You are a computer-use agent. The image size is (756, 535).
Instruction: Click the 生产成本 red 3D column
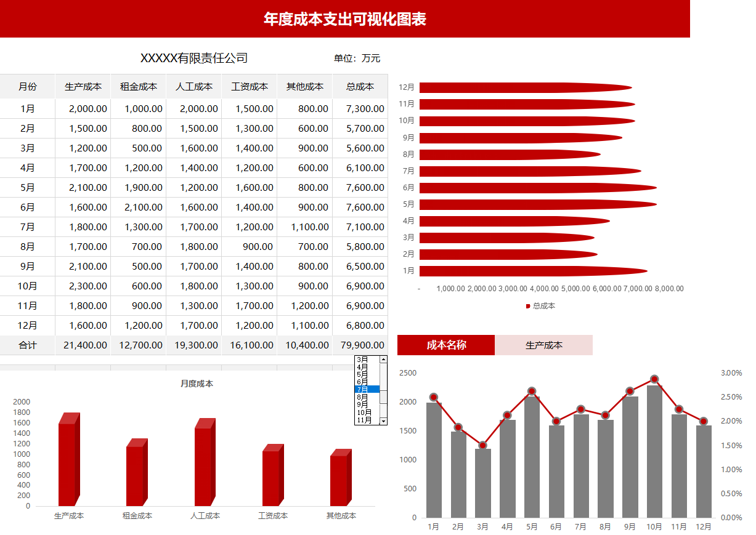[69, 459]
